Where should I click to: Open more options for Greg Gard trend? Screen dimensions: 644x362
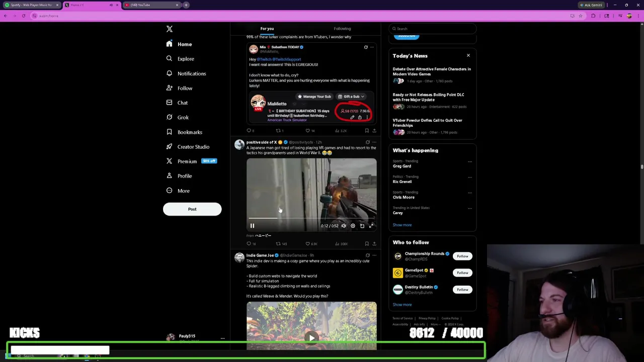coord(470,161)
